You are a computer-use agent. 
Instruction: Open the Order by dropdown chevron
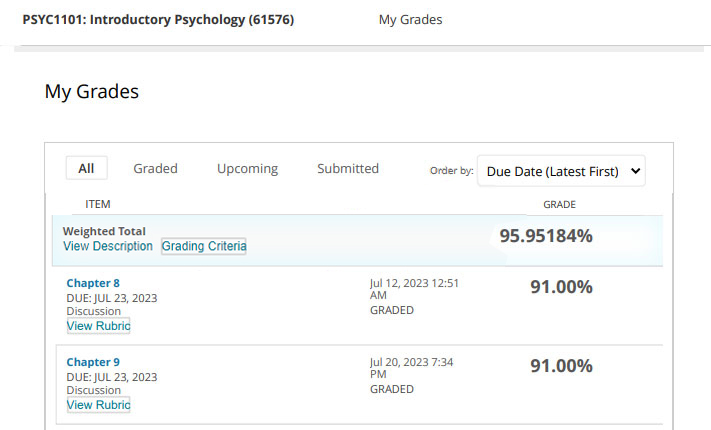635,171
